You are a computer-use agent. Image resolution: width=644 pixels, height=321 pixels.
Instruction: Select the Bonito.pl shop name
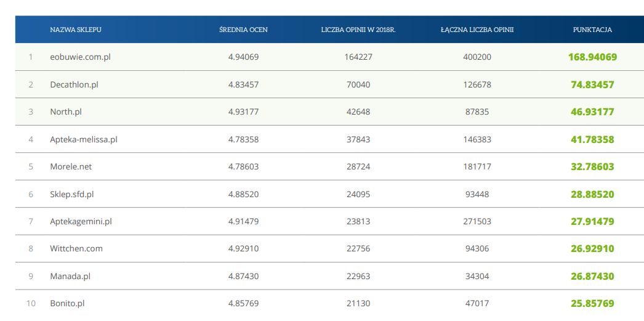67,303
